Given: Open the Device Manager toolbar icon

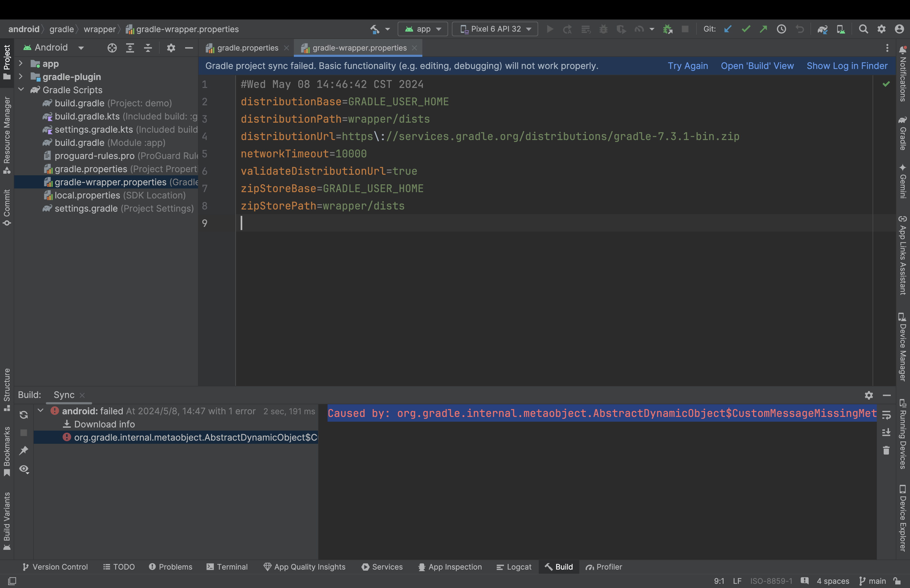Looking at the screenshot, I should pos(840,29).
